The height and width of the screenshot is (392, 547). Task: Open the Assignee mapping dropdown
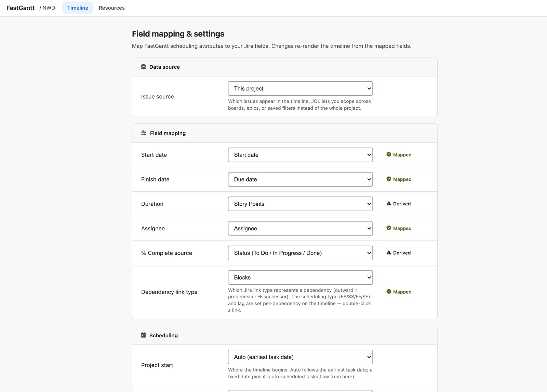300,229
